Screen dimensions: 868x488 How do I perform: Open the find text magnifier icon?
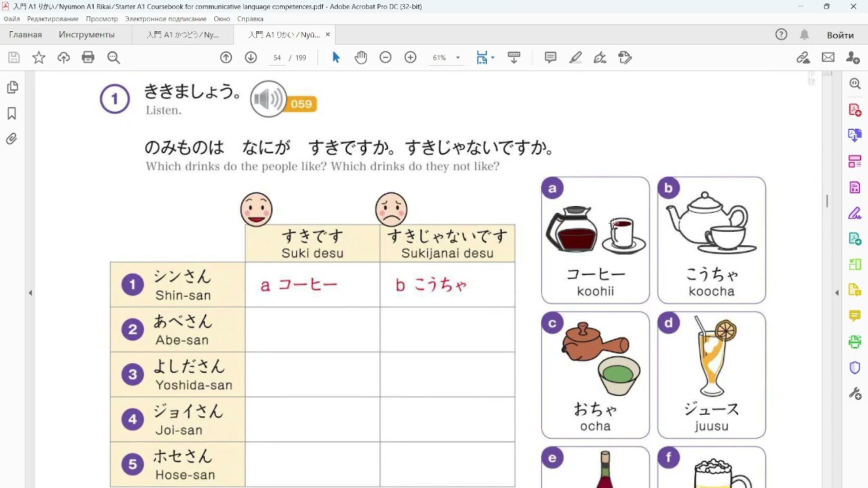pyautogui.click(x=113, y=58)
